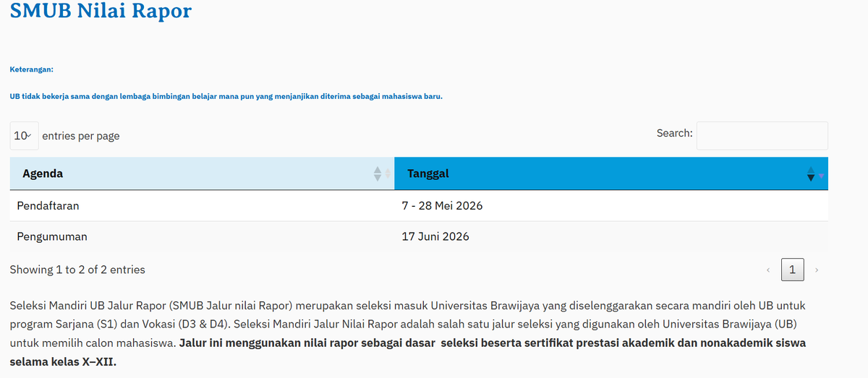Click the 'entries per page' label

click(x=81, y=136)
